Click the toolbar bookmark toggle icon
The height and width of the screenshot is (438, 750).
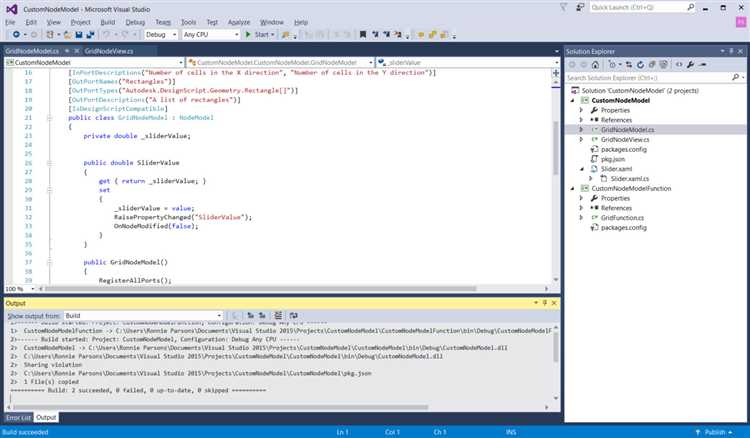(x=363, y=34)
